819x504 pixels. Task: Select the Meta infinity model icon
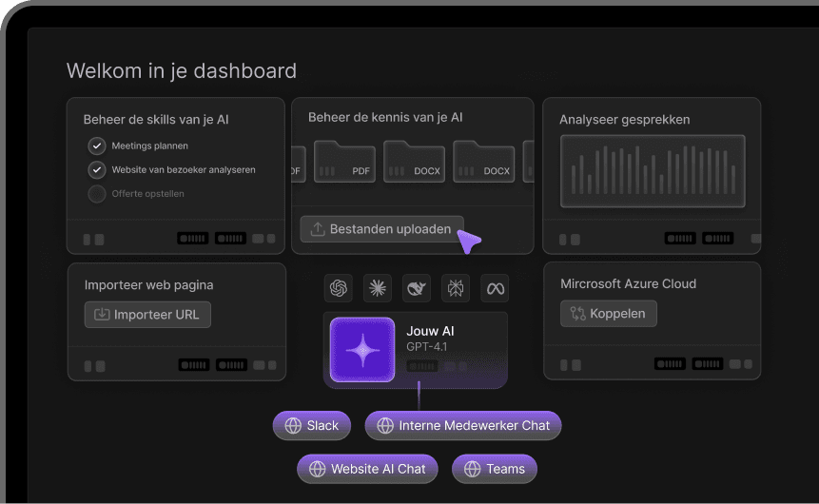(495, 288)
